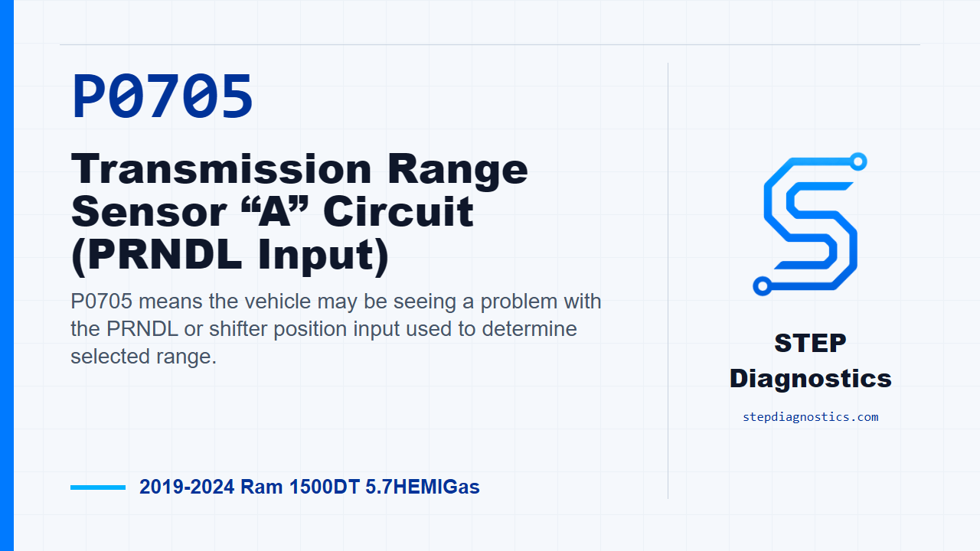The image size is (980, 551).
Task: Select the 2019-2024 year range text
Action: pos(187,487)
